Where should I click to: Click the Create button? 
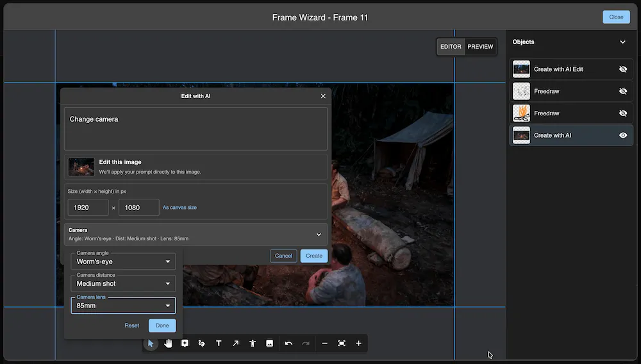314,256
